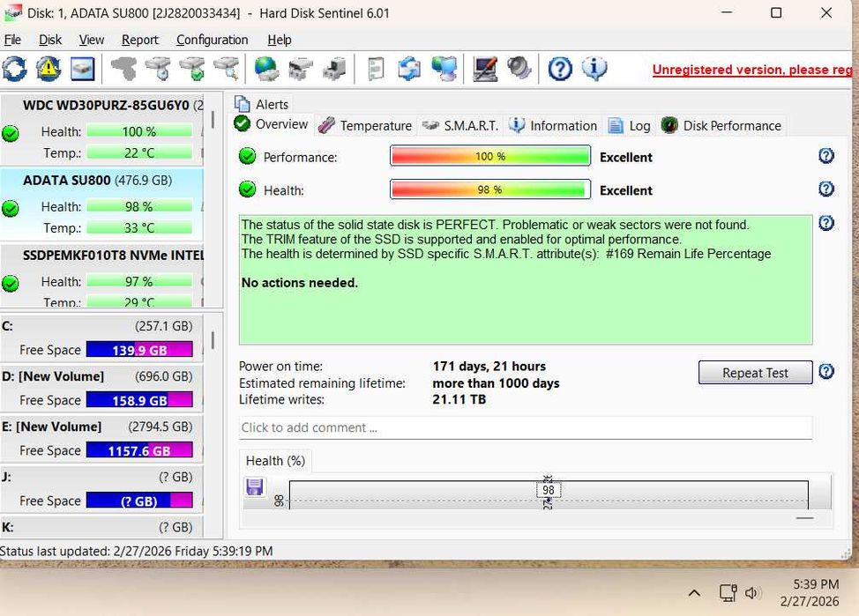Click the '21.11 TB' lifetime writes value

click(x=459, y=399)
